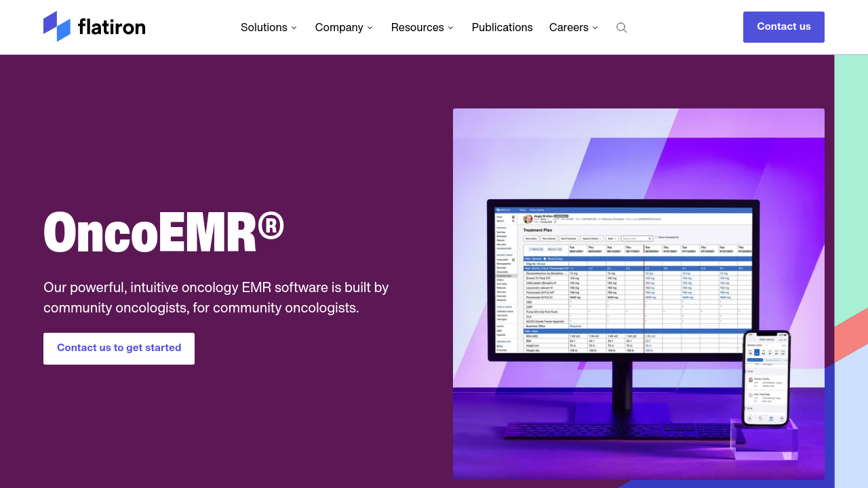Click Contact us to get started

point(119,348)
